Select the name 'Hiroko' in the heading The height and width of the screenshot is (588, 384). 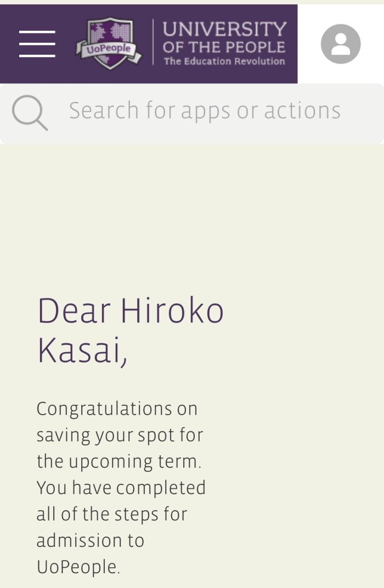click(x=172, y=311)
